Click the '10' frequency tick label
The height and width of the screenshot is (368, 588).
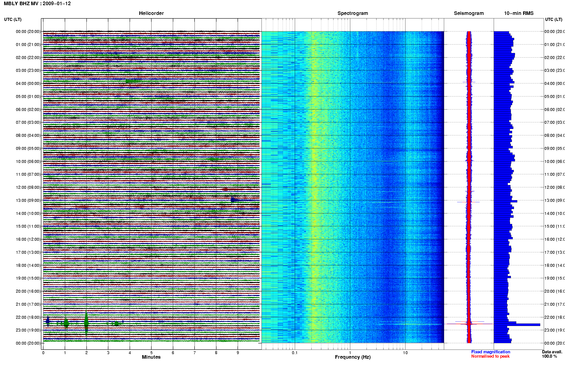(x=405, y=353)
